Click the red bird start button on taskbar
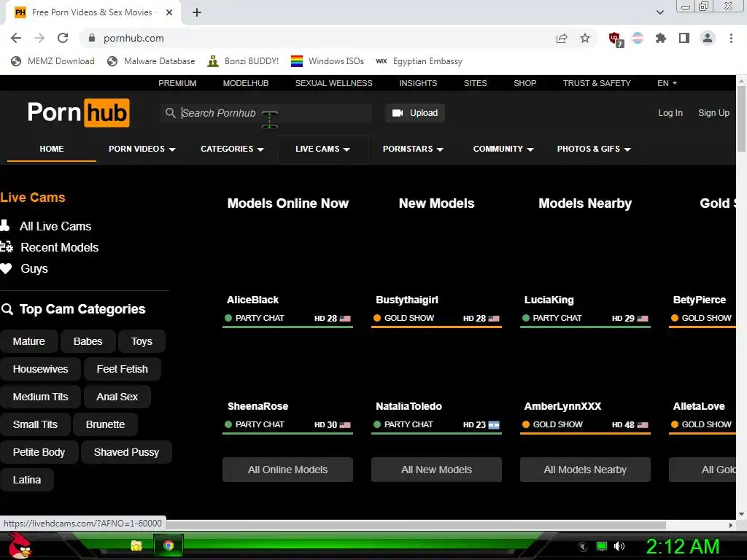 tap(20, 545)
